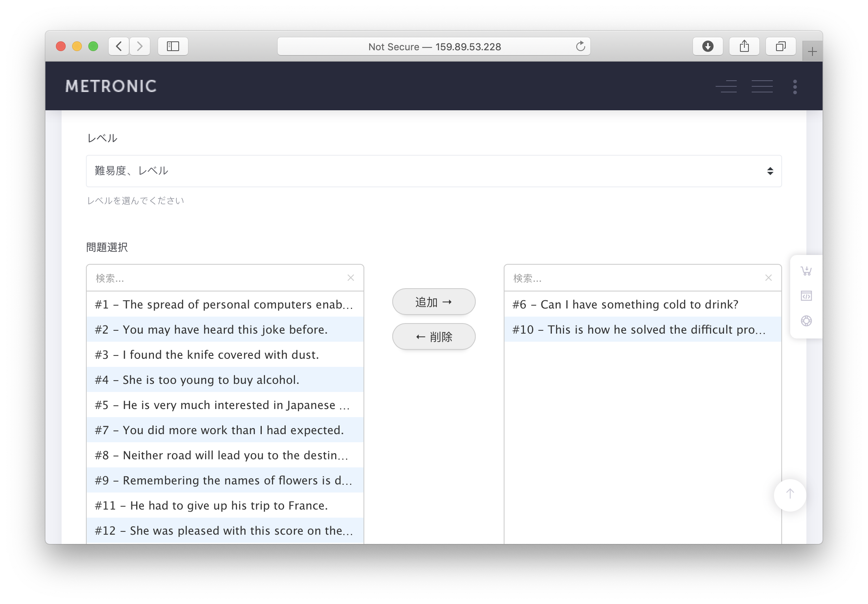Screen dimensions: 868x604
Task: Click the shopping cart icon in side panel
Action: pos(806,271)
